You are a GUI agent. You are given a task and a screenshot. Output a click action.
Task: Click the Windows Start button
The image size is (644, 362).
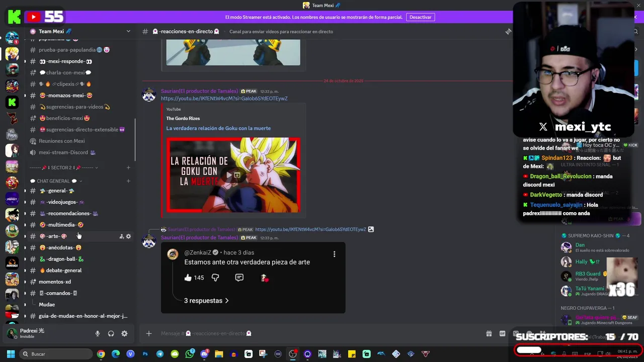11,354
